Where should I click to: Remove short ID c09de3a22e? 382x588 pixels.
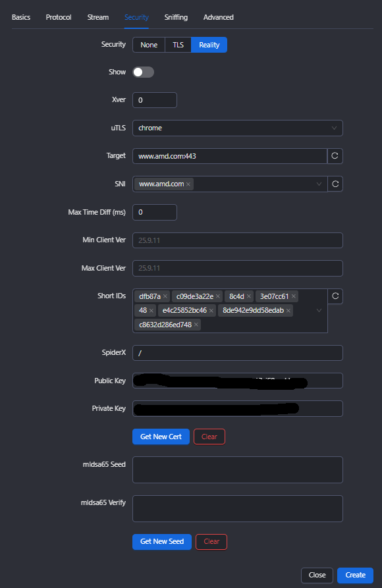[x=218, y=296]
